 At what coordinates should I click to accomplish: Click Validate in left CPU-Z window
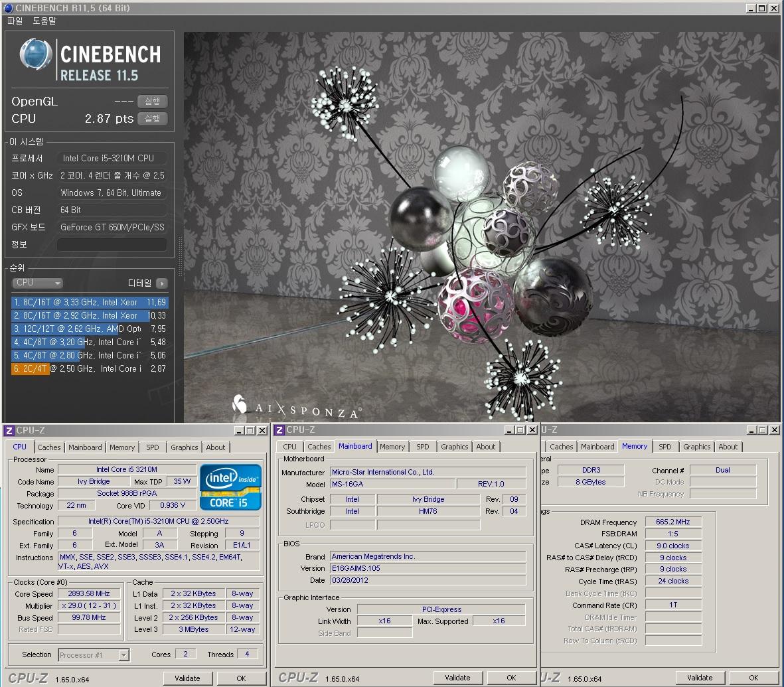tap(187, 678)
